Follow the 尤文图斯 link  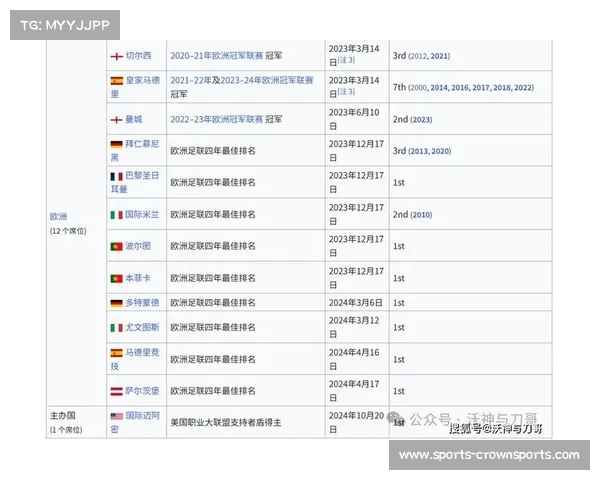click(x=142, y=327)
